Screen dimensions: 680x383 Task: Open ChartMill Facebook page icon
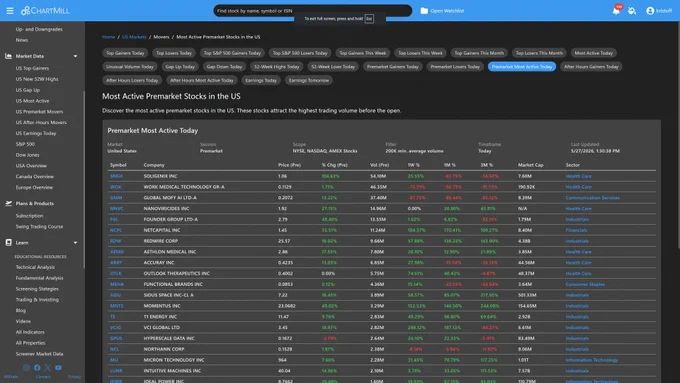coord(37,367)
